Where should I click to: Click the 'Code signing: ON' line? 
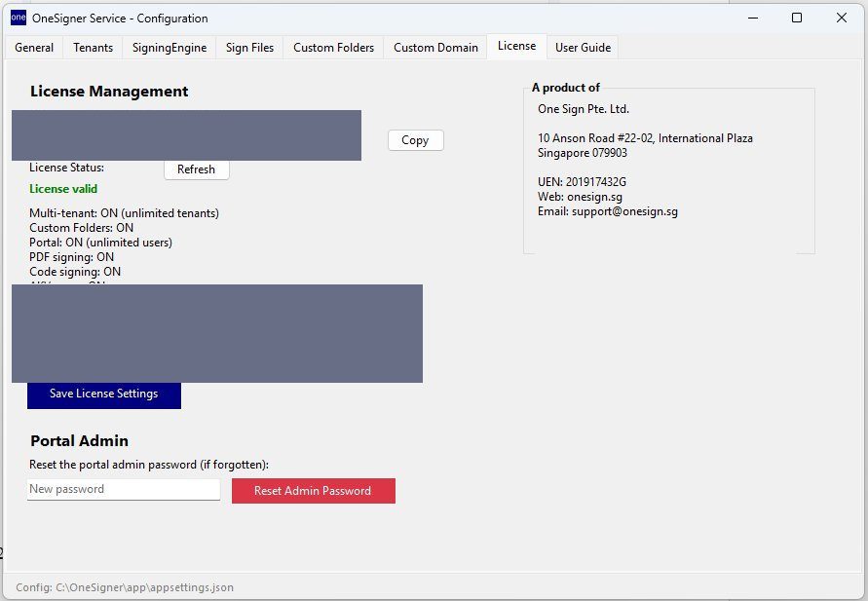pos(75,272)
